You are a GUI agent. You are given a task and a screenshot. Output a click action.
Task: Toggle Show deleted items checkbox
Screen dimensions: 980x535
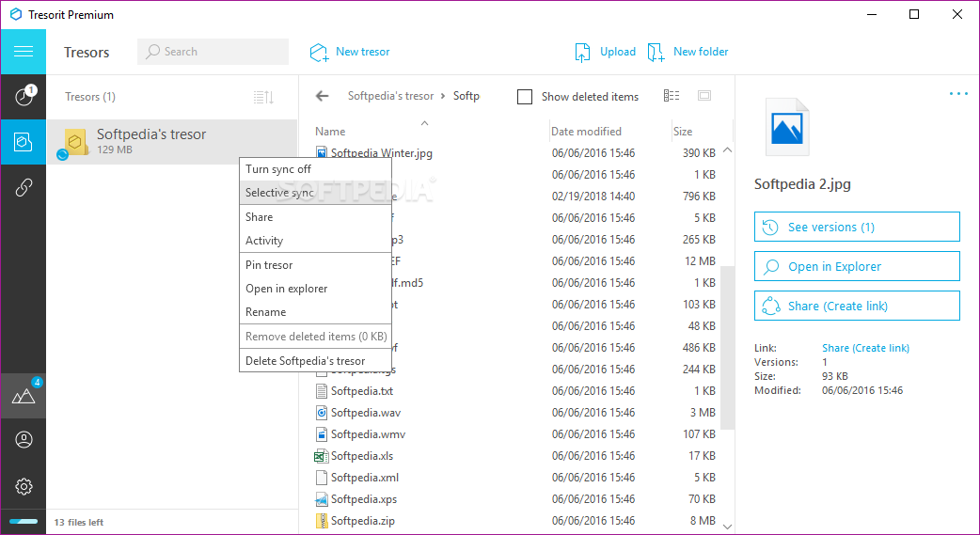pos(525,97)
